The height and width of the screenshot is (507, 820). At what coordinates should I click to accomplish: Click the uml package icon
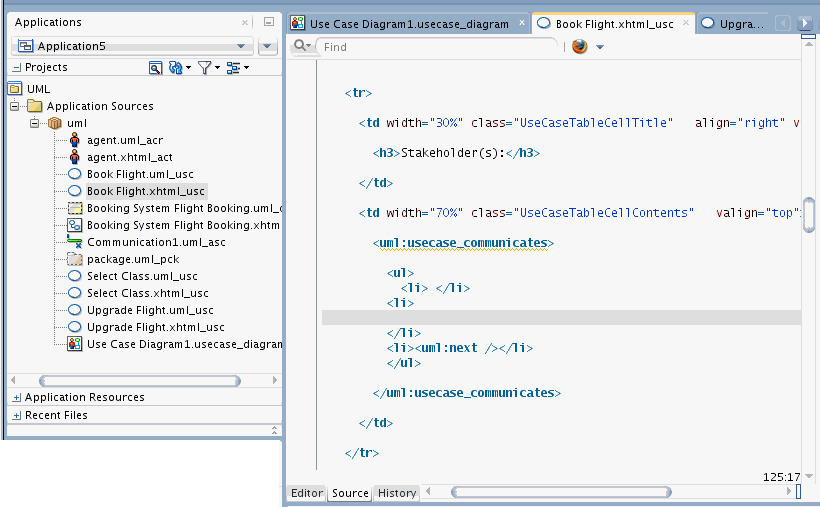click(x=54, y=123)
